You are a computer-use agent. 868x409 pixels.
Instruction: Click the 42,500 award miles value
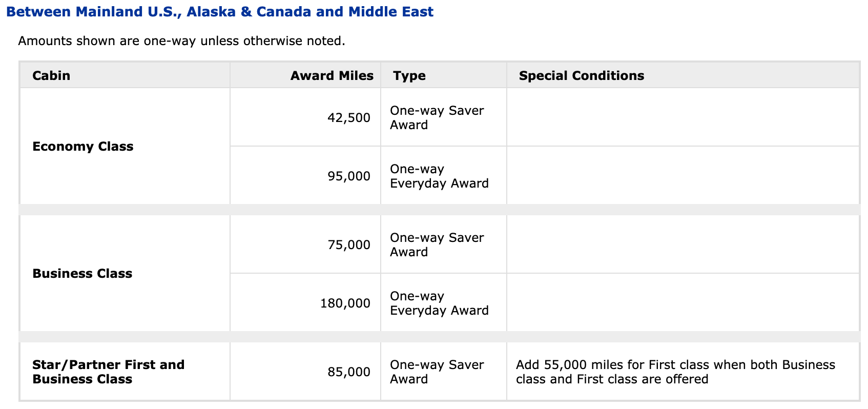tap(348, 118)
